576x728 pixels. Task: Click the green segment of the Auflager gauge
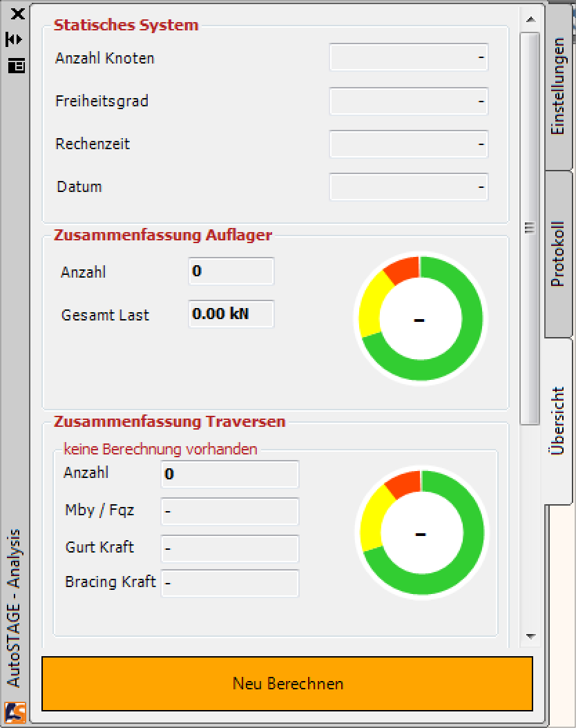click(473, 318)
